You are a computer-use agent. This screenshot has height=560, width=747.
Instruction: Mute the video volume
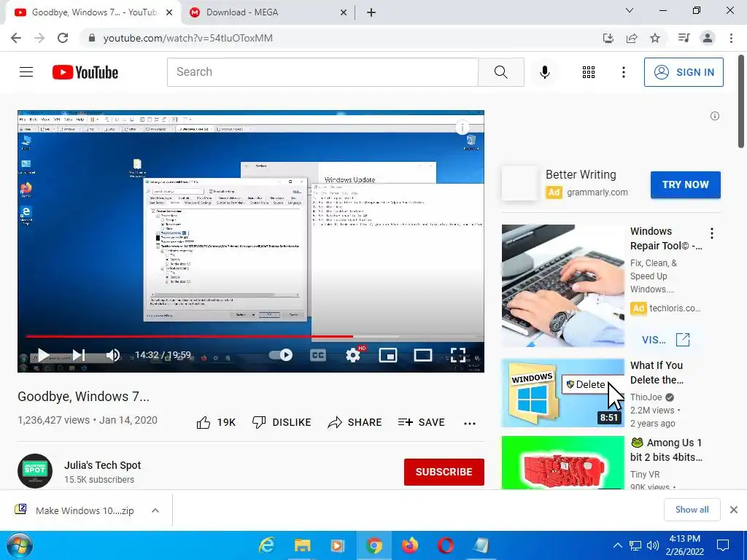tap(113, 355)
